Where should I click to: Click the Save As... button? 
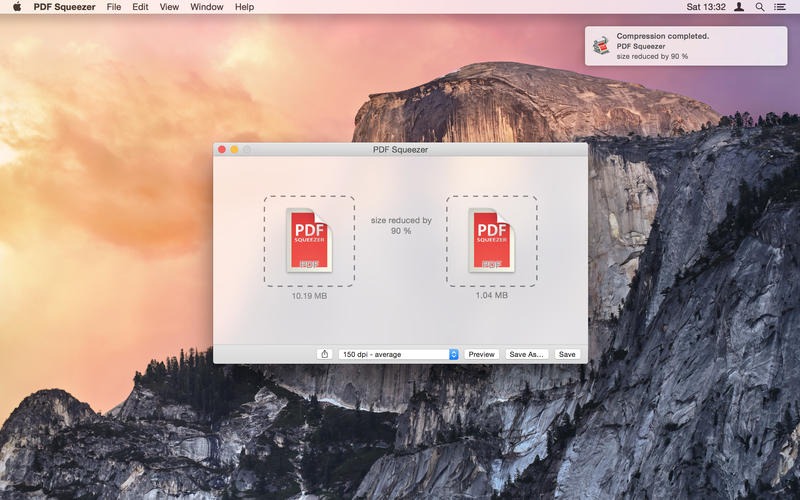point(526,354)
